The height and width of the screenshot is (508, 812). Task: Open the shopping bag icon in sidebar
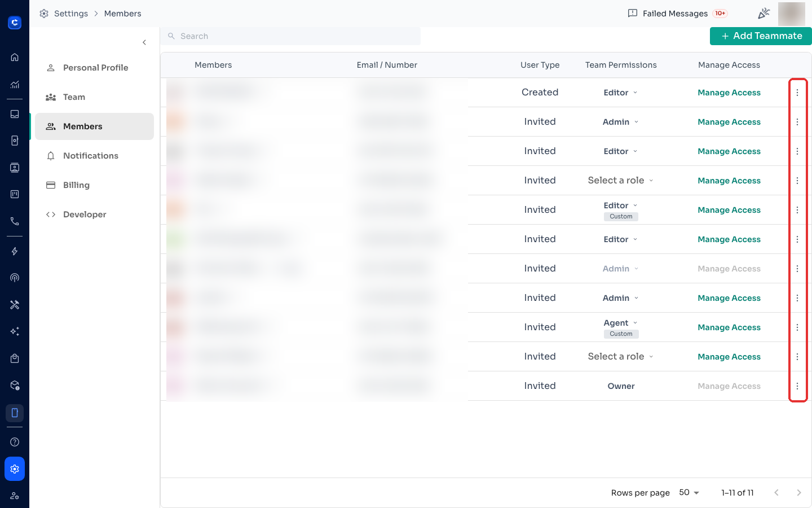coord(15,358)
